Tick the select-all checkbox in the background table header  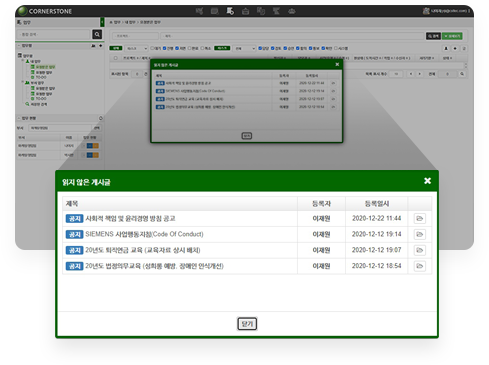click(116, 58)
